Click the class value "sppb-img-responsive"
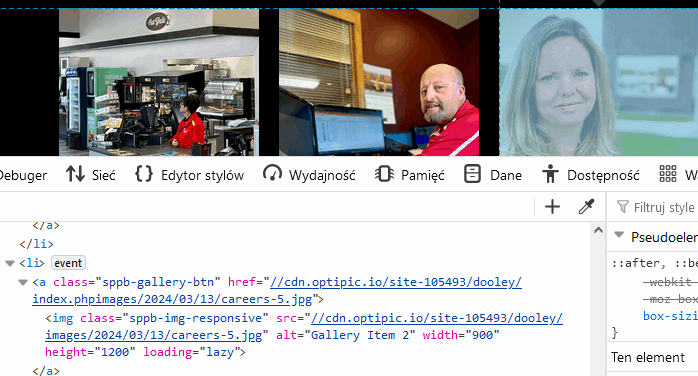The image size is (698, 376). pyautogui.click(x=195, y=318)
